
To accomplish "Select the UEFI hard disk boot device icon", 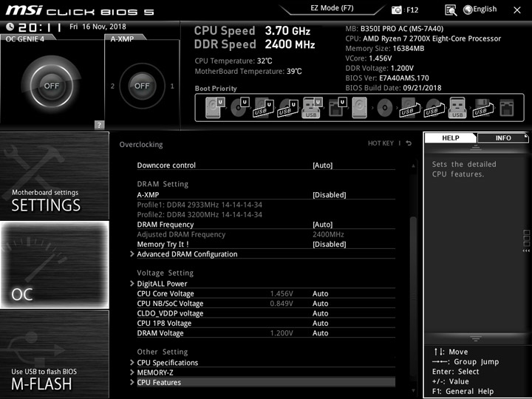I will (215, 108).
